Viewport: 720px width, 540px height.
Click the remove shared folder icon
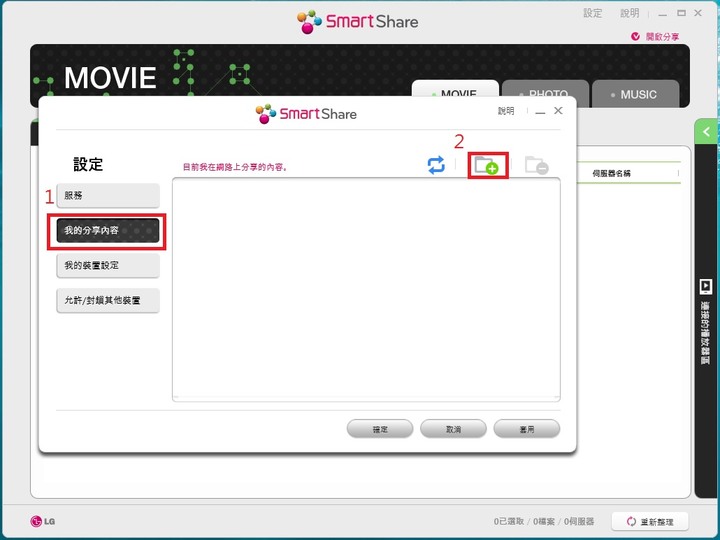coord(537,165)
